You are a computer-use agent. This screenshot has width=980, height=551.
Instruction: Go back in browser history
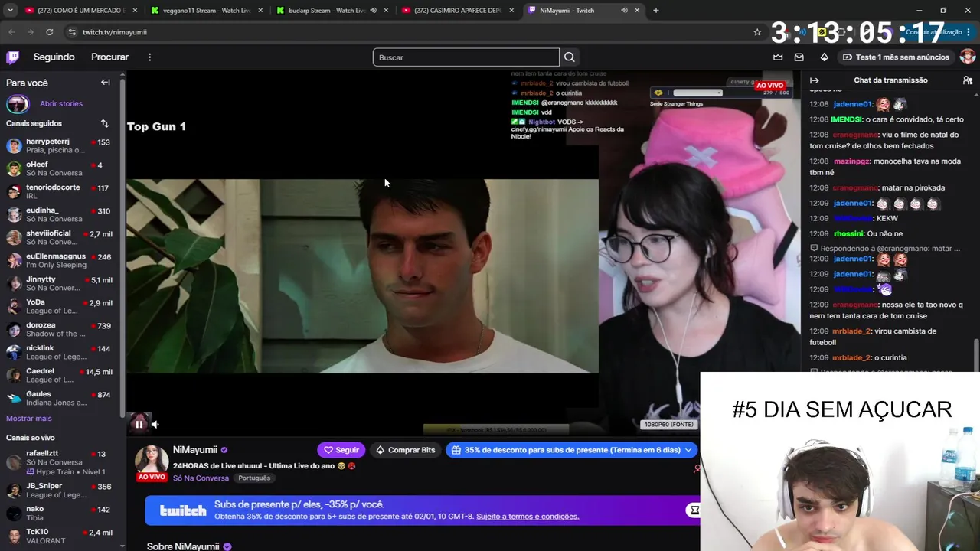click(11, 32)
